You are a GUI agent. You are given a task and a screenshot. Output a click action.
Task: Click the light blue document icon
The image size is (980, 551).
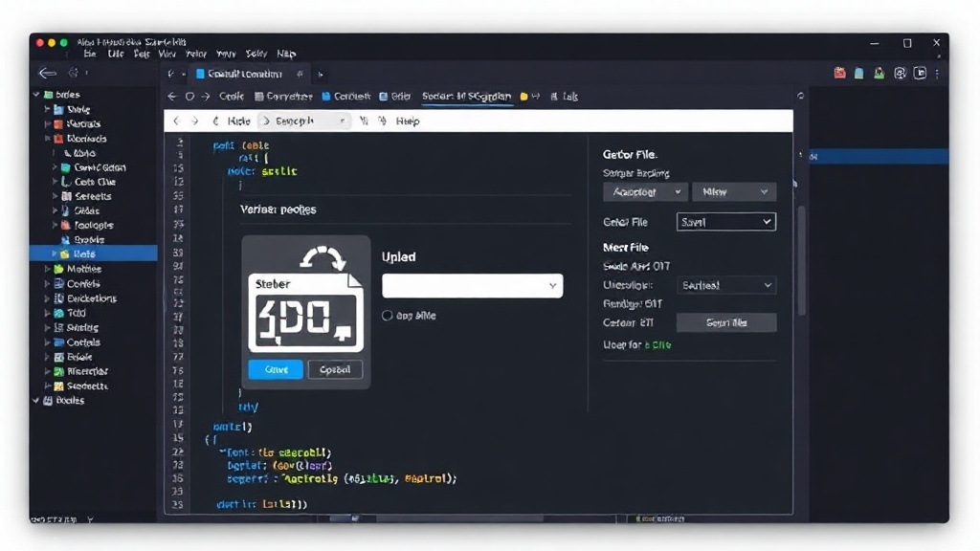(859, 73)
